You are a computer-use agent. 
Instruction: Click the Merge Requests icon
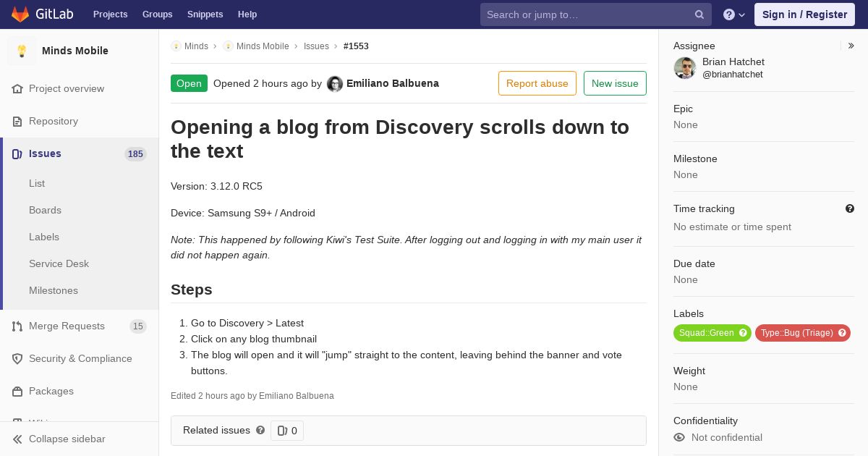(17, 326)
